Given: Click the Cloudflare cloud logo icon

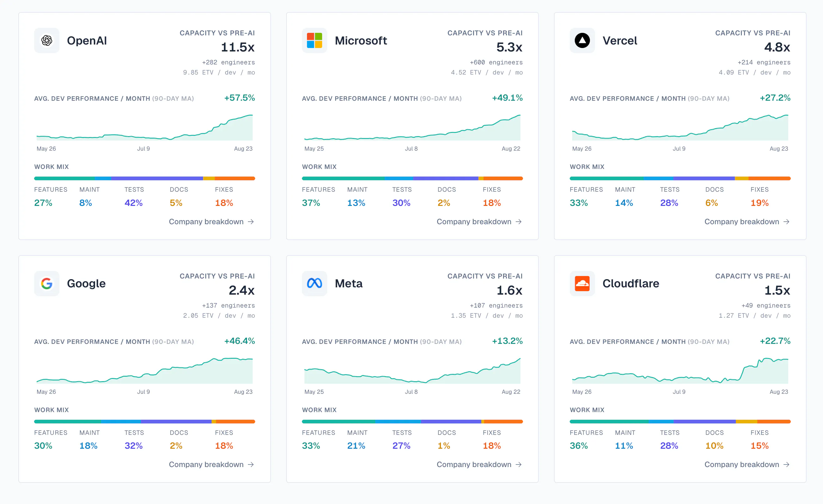Looking at the screenshot, I should [582, 284].
